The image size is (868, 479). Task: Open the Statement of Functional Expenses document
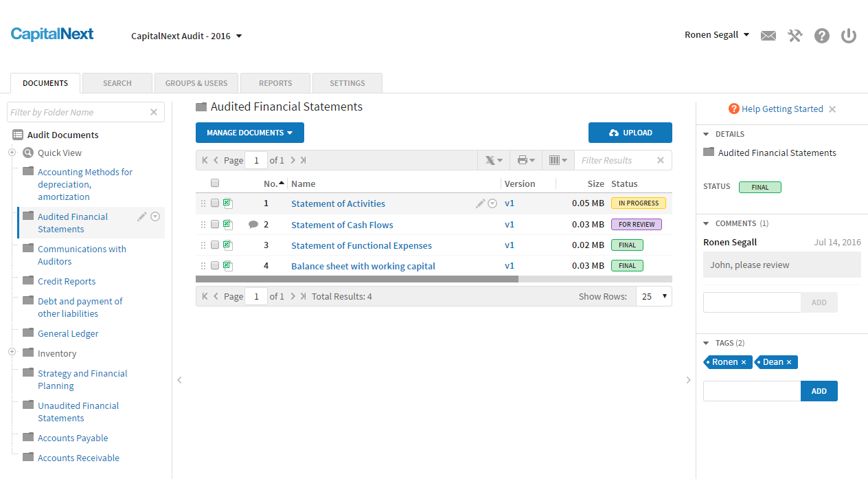[361, 245]
